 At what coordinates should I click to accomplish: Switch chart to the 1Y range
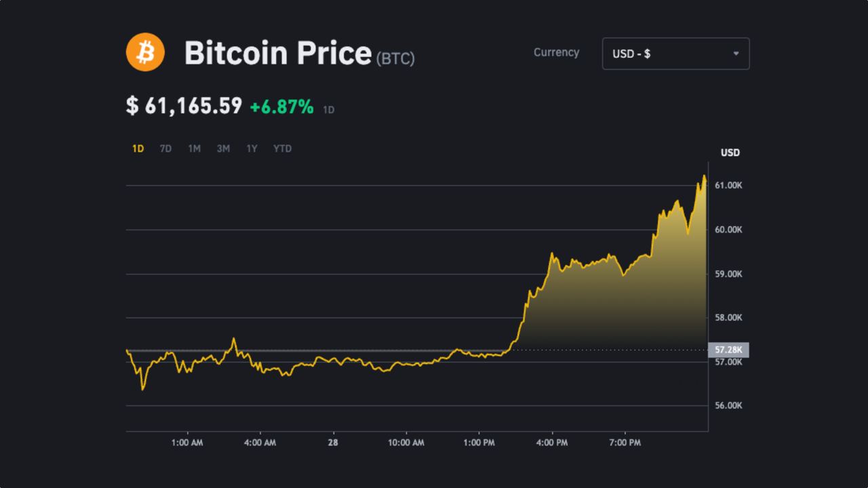252,148
